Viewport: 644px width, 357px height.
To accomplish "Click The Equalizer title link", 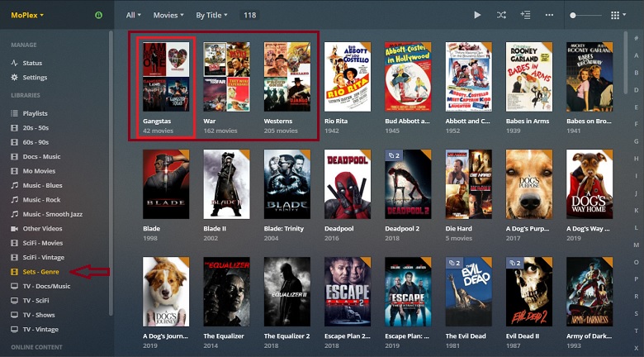I will pyautogui.click(x=224, y=336).
